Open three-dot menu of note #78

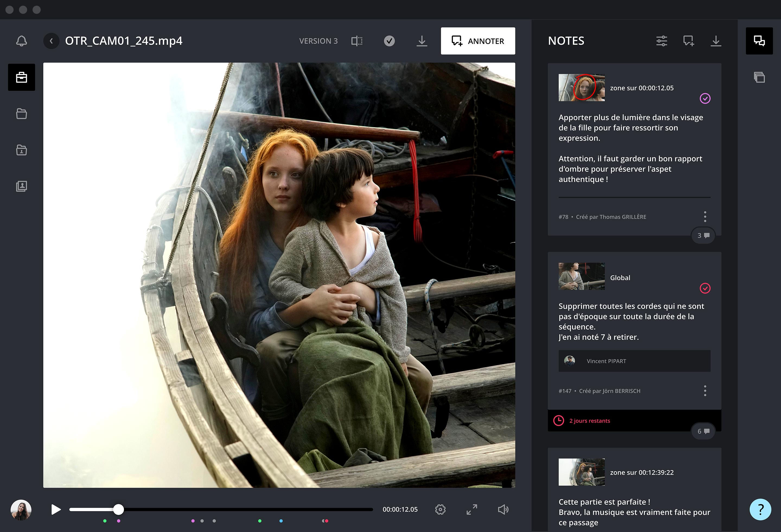(x=705, y=217)
